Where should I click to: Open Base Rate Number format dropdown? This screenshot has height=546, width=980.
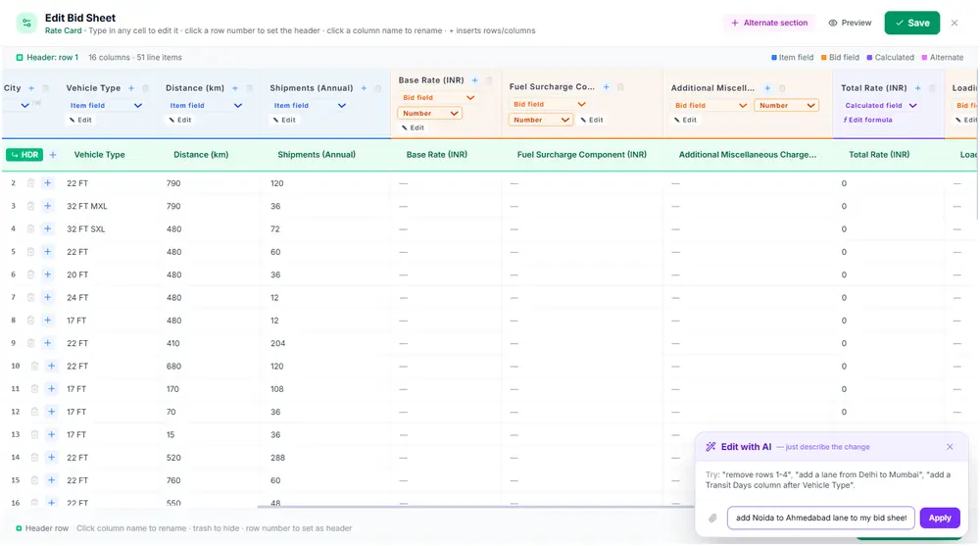(x=429, y=113)
